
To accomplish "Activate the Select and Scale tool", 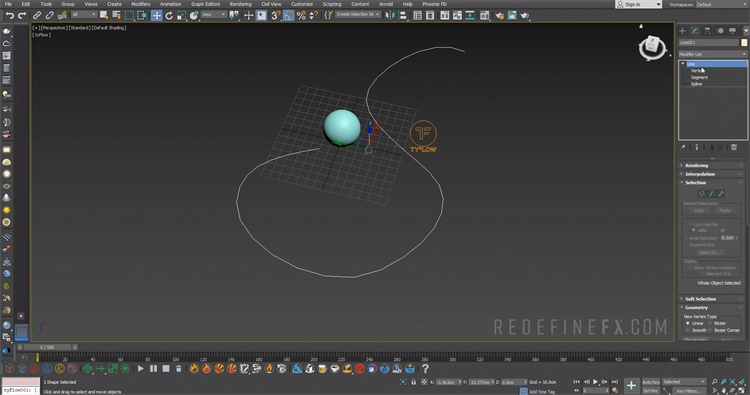I will click(181, 16).
